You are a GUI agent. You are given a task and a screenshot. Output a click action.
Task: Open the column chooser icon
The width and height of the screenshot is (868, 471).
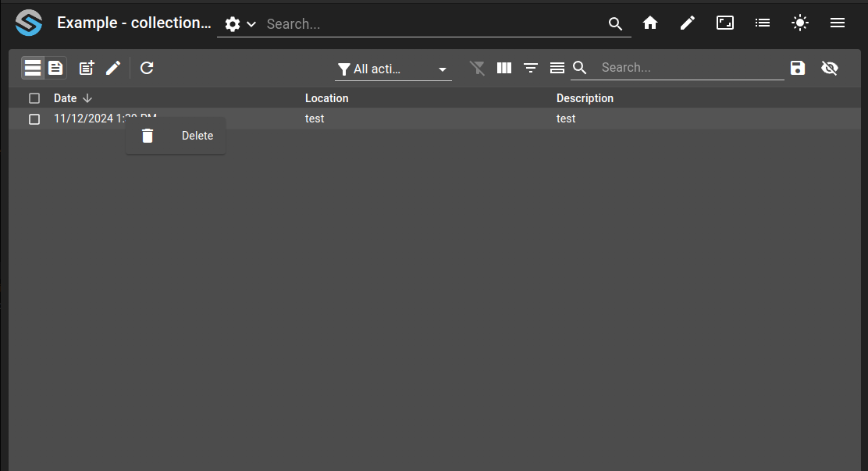[x=504, y=67]
